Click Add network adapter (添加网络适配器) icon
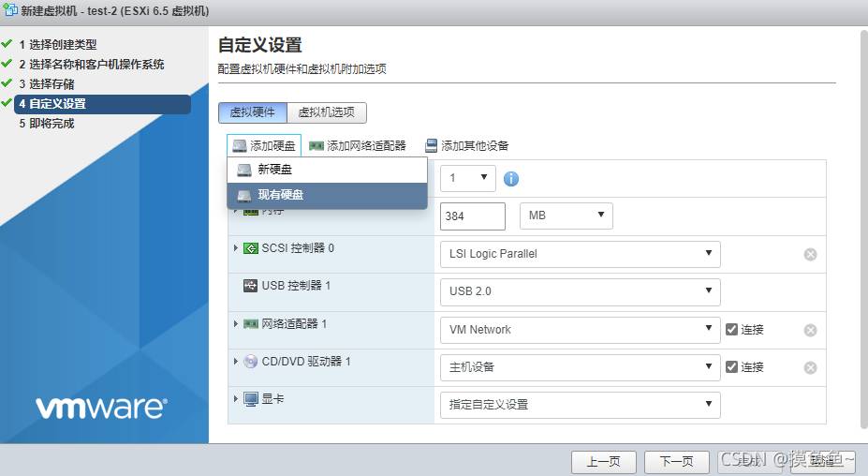Screen dimensions: 868x476 (x=316, y=146)
